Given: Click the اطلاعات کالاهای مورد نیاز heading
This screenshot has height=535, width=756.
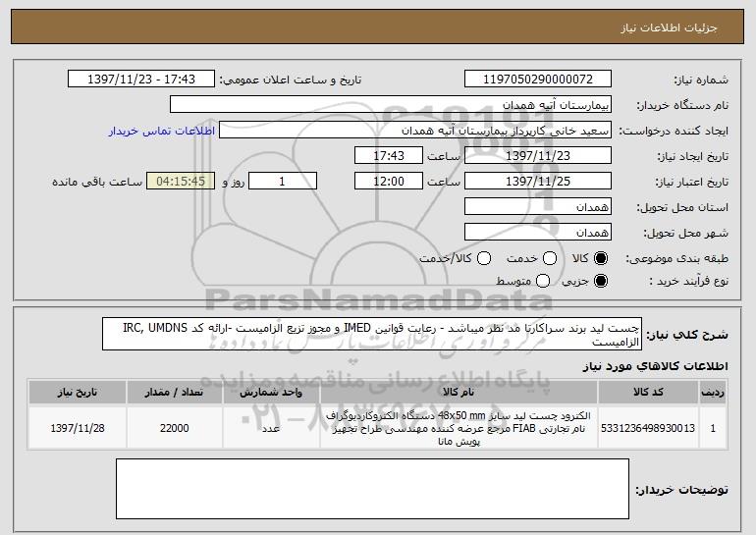Looking at the screenshot, I should tap(655, 366).
